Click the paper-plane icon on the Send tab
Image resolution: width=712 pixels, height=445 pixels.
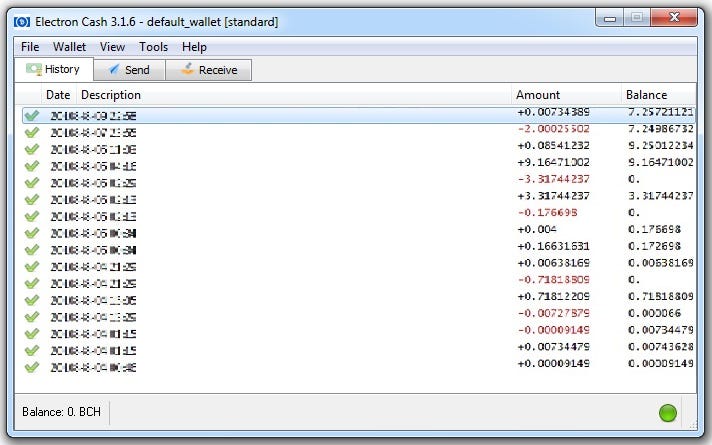[x=114, y=69]
